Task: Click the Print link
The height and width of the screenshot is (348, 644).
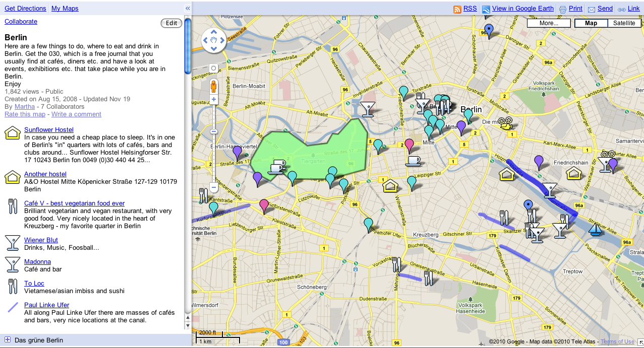Action: [575, 9]
